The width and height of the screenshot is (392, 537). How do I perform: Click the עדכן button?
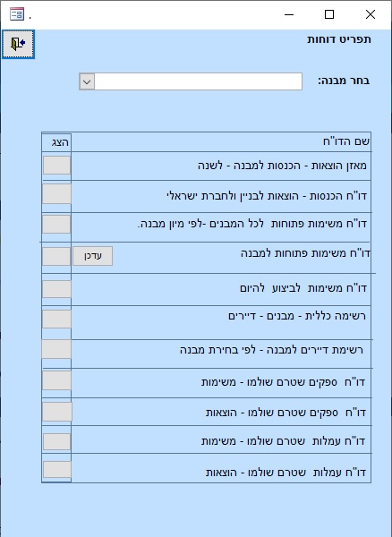pyautogui.click(x=93, y=256)
